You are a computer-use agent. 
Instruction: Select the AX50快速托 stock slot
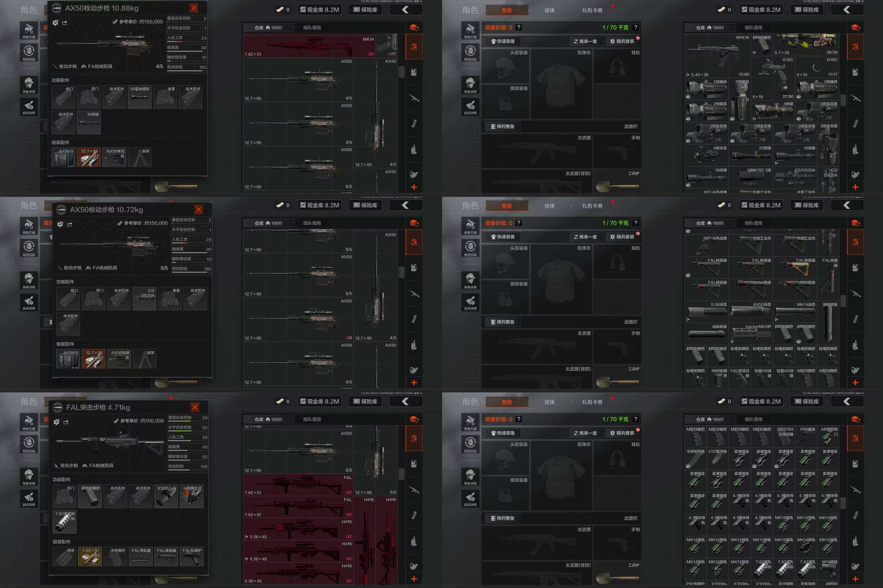pos(119,359)
